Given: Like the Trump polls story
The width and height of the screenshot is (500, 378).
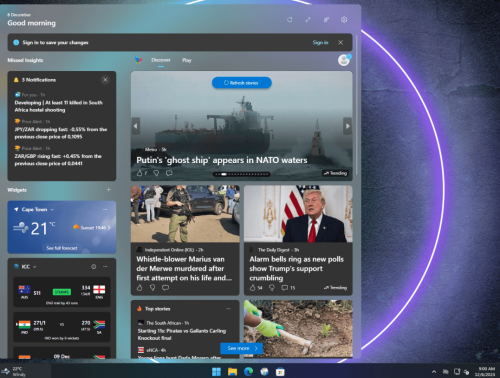Looking at the screenshot, I should [x=253, y=288].
